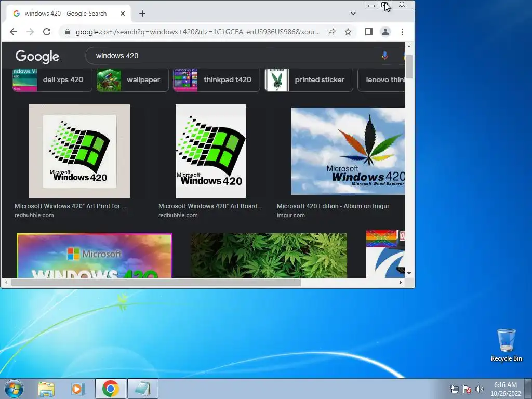Click the vertical scrollbar up arrow
The image size is (532, 399).
click(409, 46)
